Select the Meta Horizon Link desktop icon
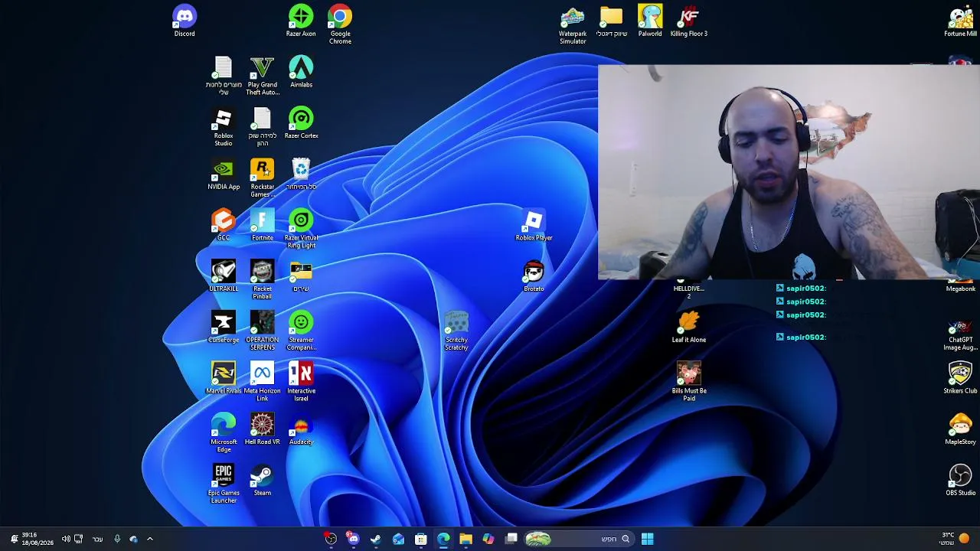 coord(262,382)
